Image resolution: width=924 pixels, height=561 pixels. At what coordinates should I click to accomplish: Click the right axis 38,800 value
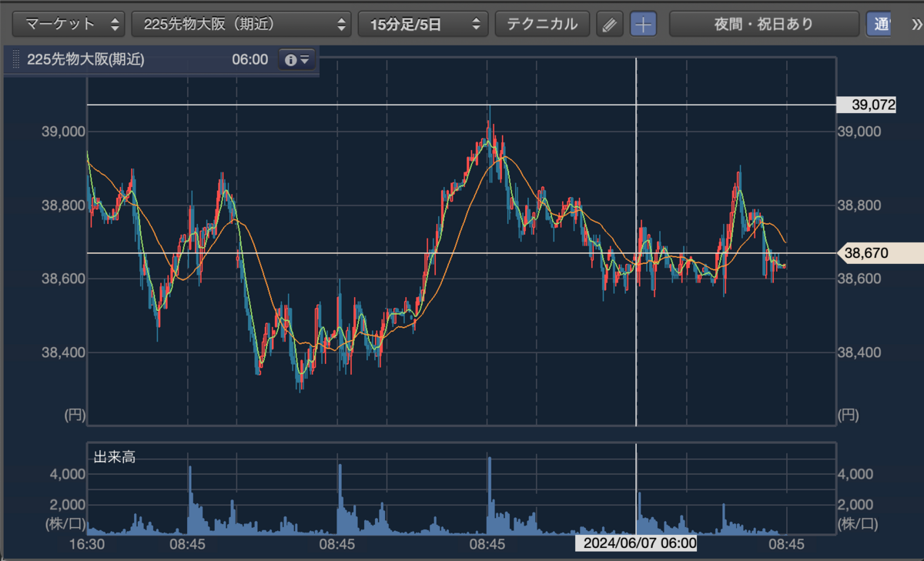coord(858,205)
